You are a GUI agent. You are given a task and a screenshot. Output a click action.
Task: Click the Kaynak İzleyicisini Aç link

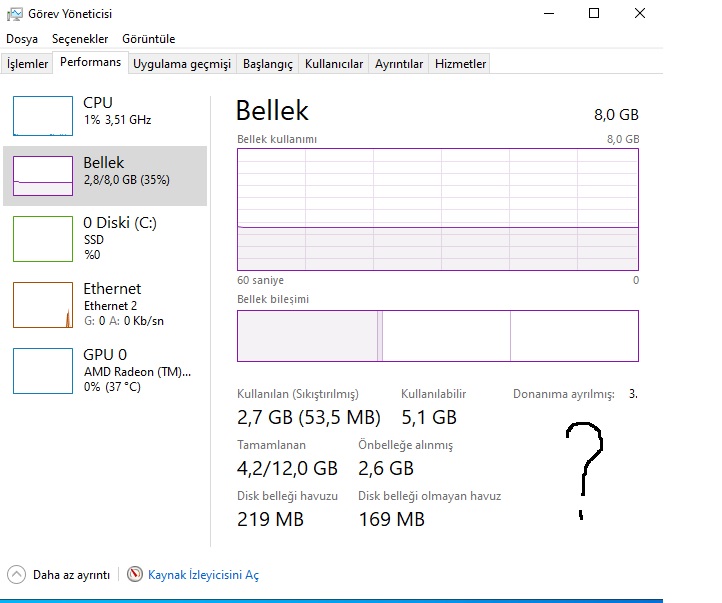(x=203, y=575)
